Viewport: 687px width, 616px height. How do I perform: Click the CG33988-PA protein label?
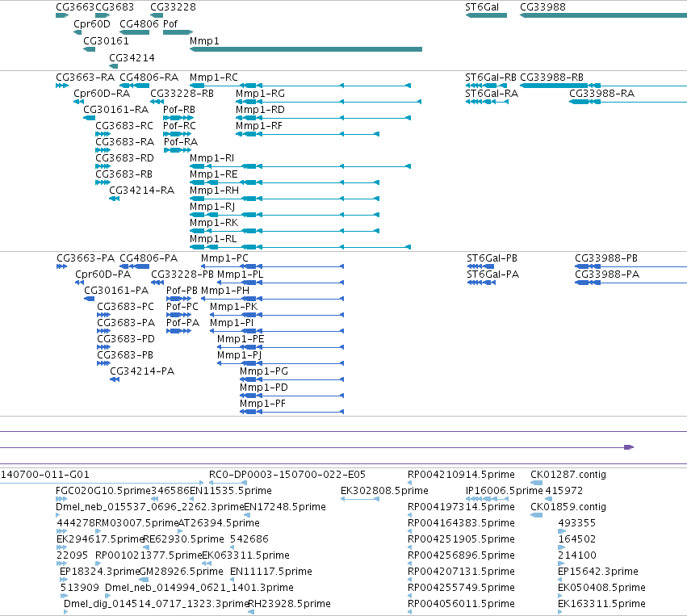[607, 274]
